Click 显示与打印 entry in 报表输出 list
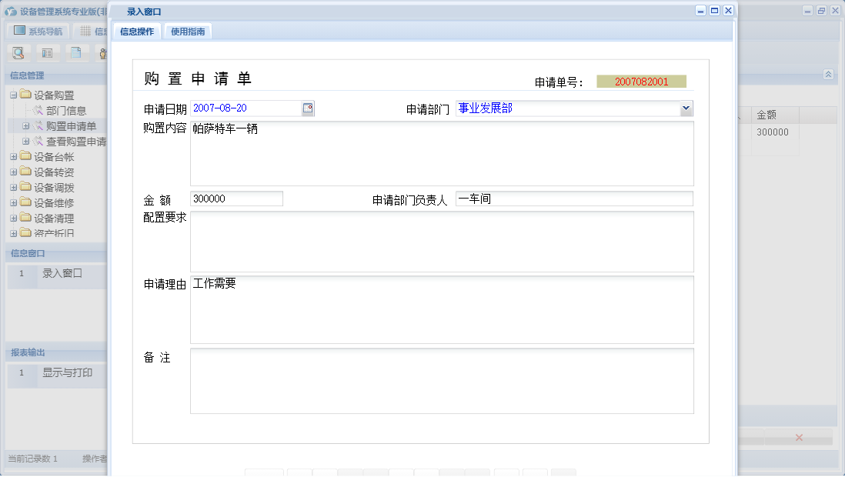845x504 pixels. pyautogui.click(x=68, y=372)
